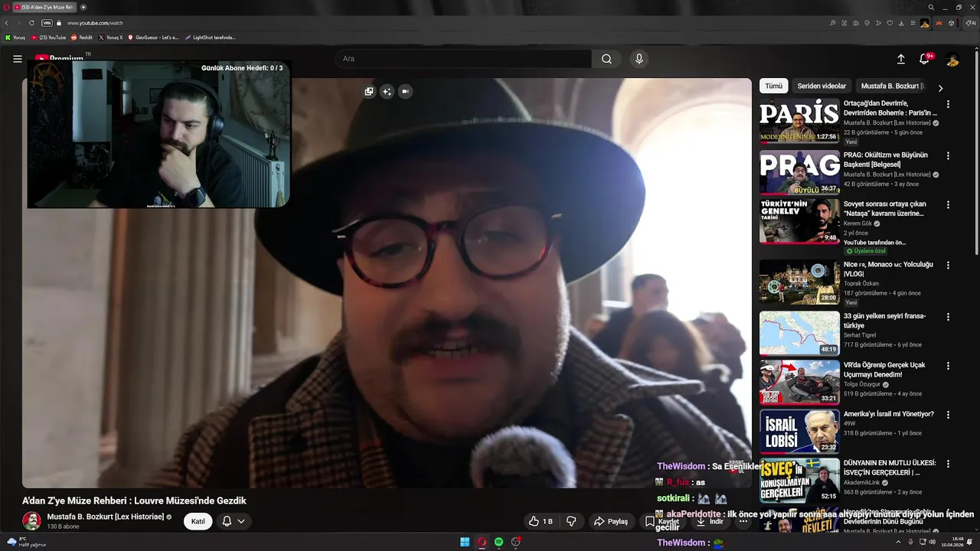Open options for Amerika'yı İsrail video

[x=948, y=415]
